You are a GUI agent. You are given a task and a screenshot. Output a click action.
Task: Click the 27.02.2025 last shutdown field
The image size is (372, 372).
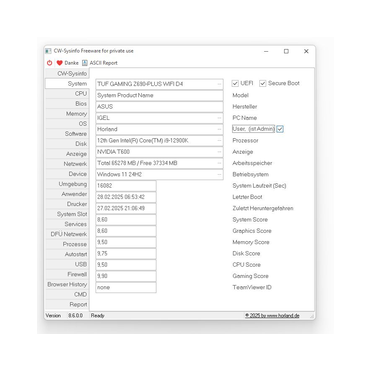(x=126, y=208)
